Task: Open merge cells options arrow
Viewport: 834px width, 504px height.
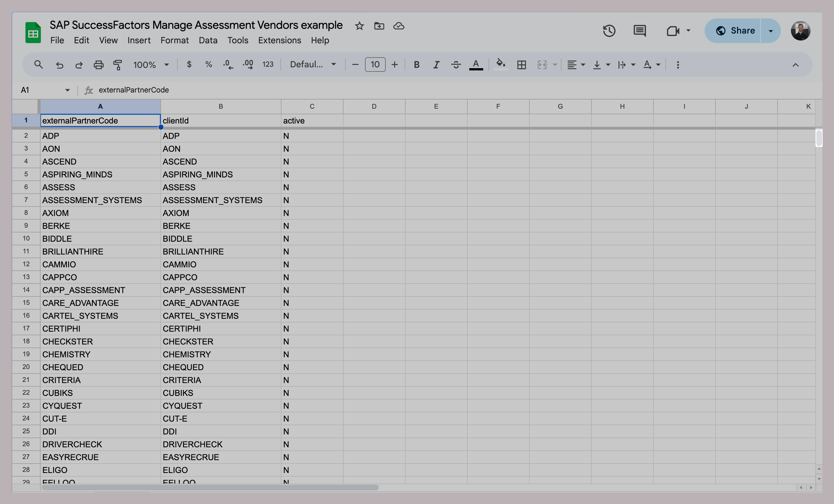Action: tap(555, 65)
